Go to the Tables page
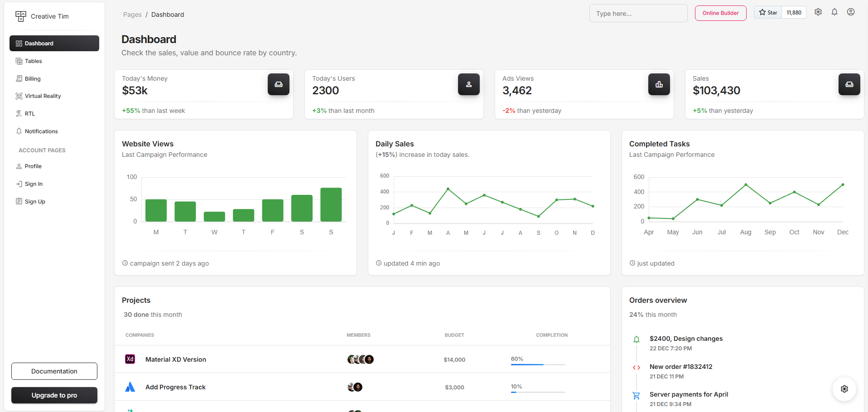This screenshot has width=868, height=412. click(x=54, y=61)
